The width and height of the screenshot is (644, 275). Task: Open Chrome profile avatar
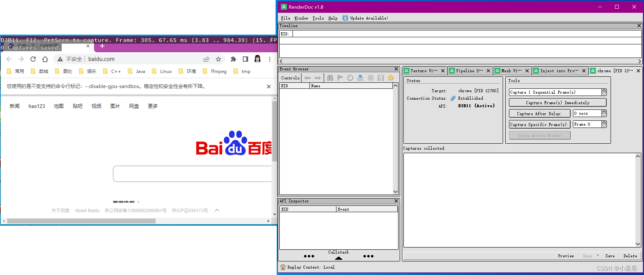(x=258, y=59)
